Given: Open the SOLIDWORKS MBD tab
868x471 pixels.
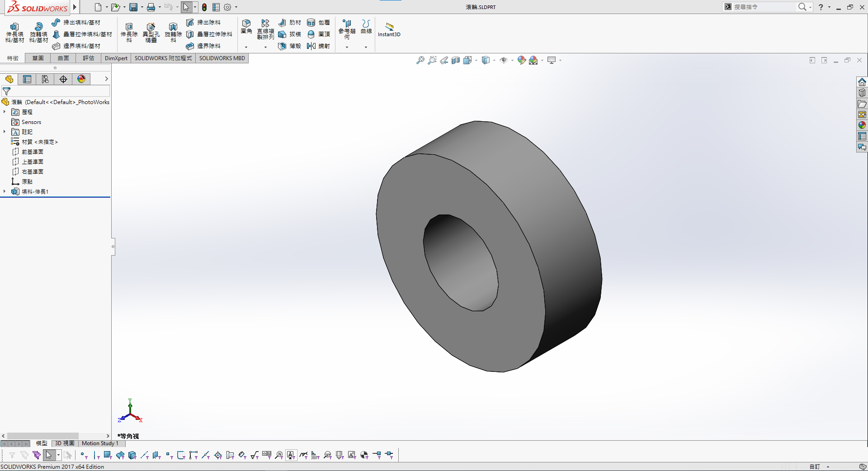Looking at the screenshot, I should click(222, 58).
